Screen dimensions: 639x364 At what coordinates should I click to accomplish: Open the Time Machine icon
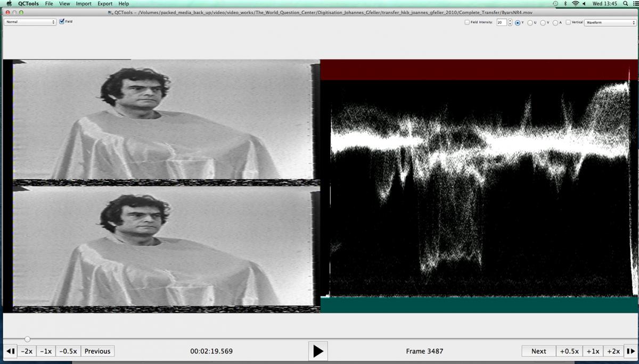click(555, 4)
